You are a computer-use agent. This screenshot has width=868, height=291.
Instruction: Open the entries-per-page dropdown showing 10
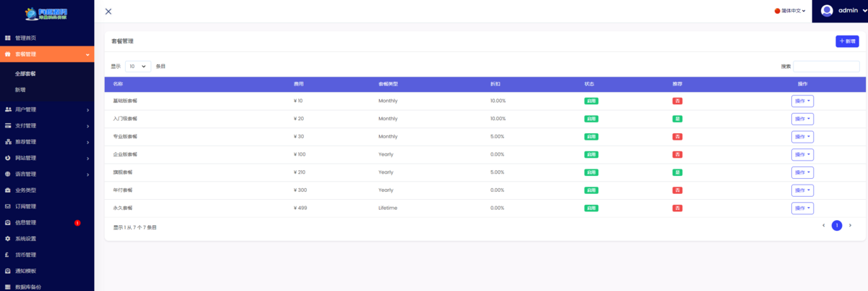(x=138, y=66)
